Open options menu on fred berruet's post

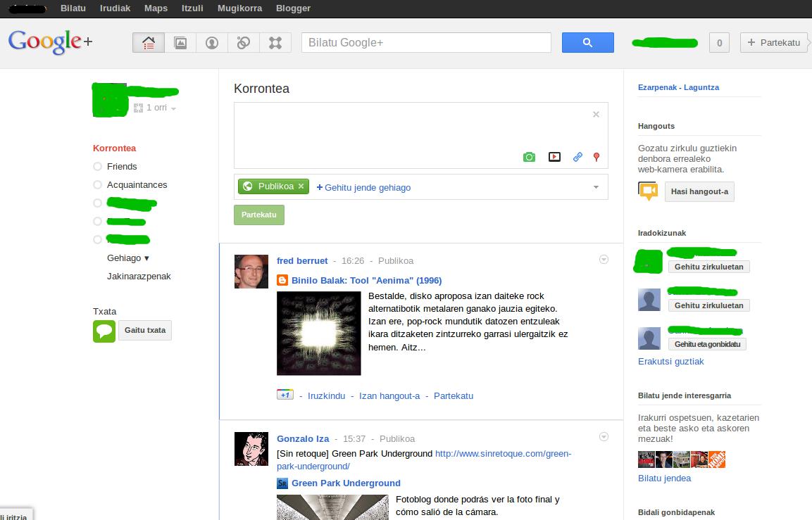pos(604,260)
